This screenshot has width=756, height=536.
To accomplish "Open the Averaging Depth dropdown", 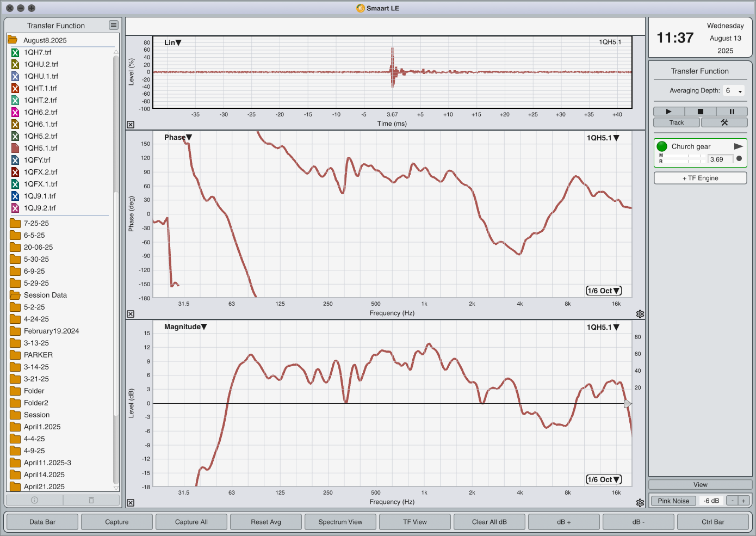I will click(x=734, y=91).
